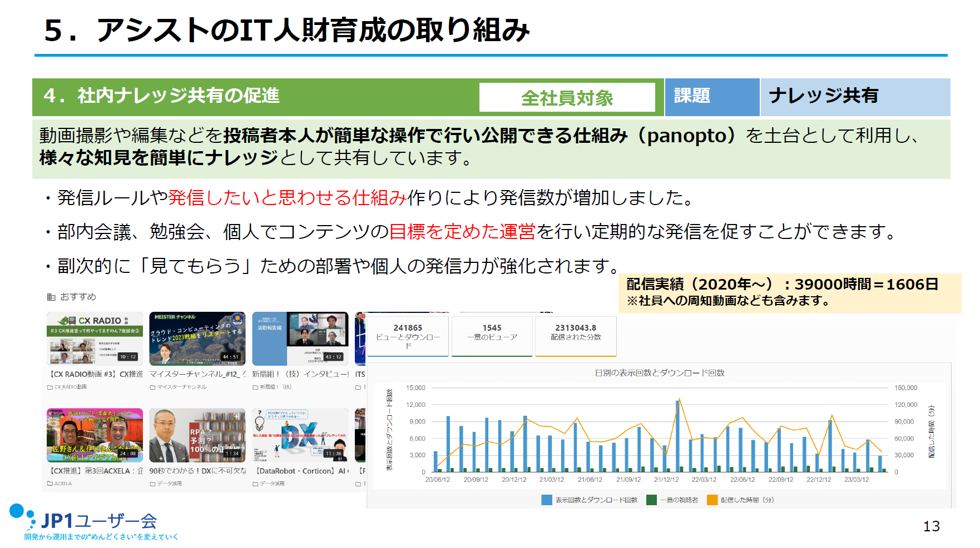The height and width of the screenshot is (548, 980).
Task: Open the 【CX RADIO動画 #3】 video title
Action: 96,374
